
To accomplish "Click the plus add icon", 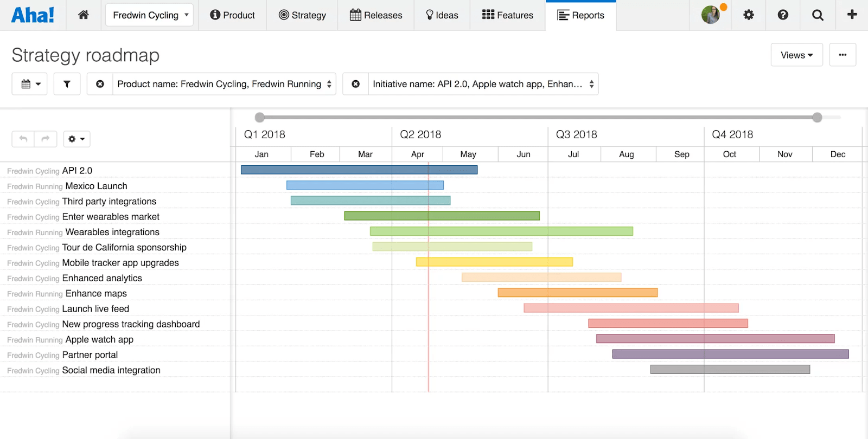I will (852, 15).
